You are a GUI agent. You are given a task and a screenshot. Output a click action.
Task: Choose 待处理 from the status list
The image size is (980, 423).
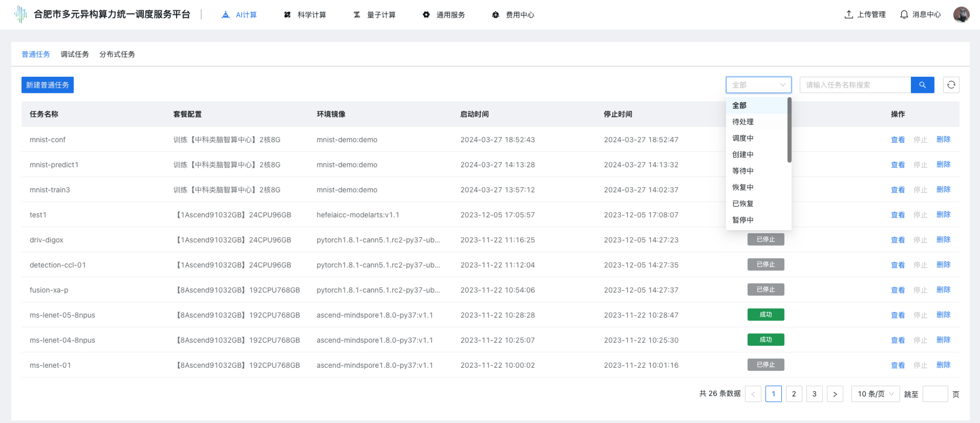(743, 122)
